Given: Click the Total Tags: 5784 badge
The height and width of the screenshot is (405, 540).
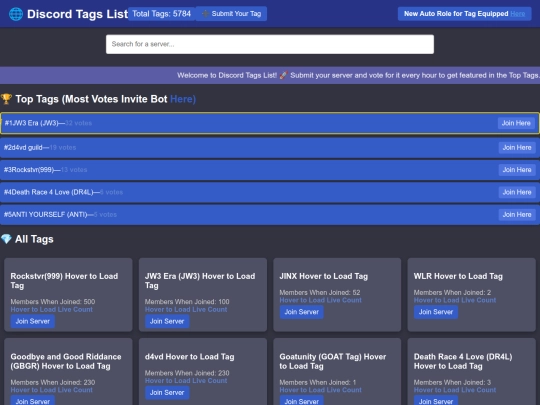Looking at the screenshot, I should coord(162,14).
